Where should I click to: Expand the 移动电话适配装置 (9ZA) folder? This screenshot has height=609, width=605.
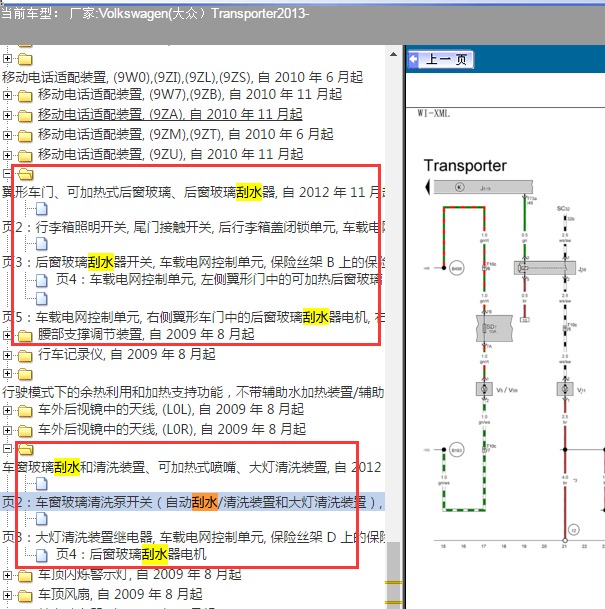pos(7,115)
